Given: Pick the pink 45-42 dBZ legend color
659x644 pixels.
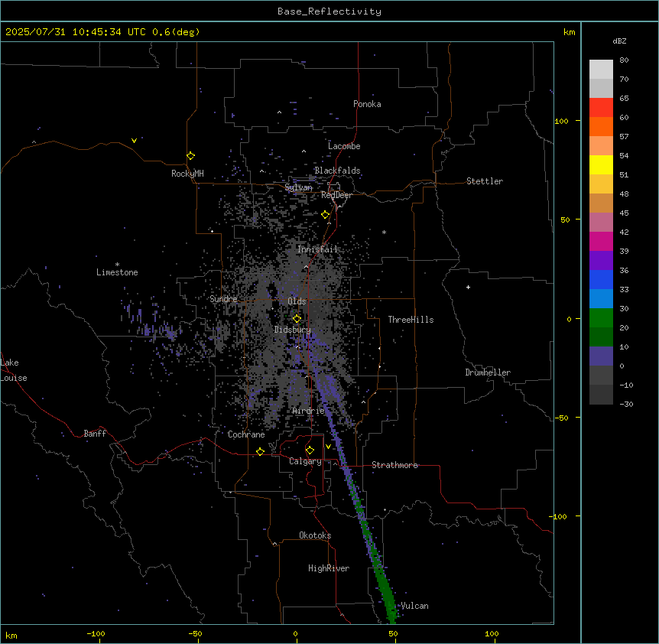Looking at the screenshot, I should pyautogui.click(x=601, y=223).
